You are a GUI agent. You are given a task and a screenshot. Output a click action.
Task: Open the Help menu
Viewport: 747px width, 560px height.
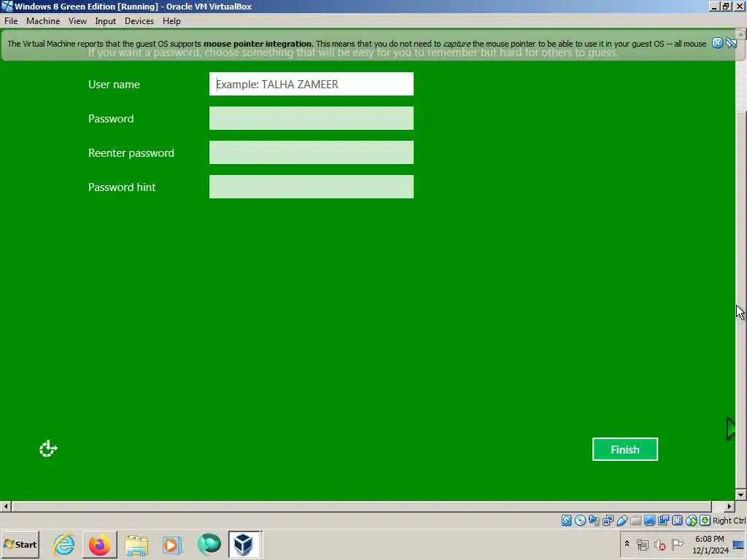pos(171,21)
